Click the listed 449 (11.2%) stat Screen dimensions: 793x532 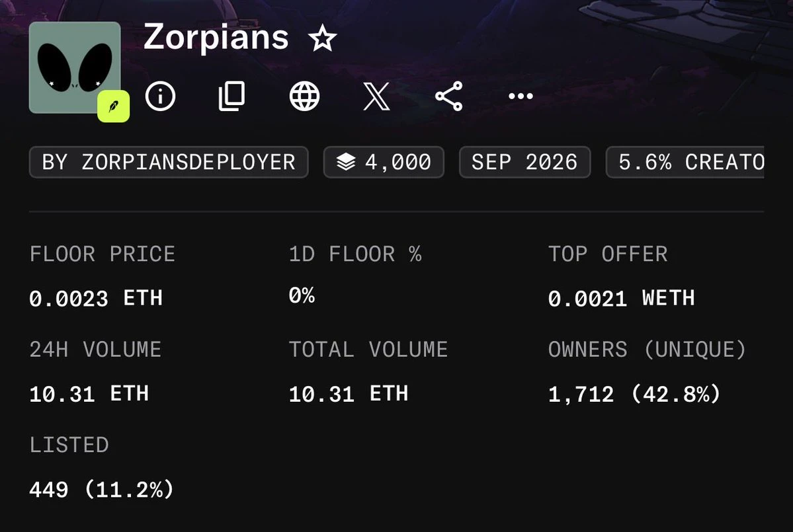pyautogui.click(x=102, y=490)
